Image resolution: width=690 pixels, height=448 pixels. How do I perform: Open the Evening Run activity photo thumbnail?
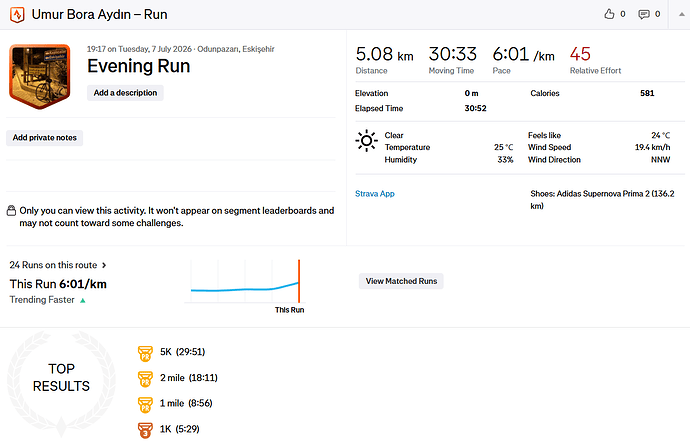40,76
